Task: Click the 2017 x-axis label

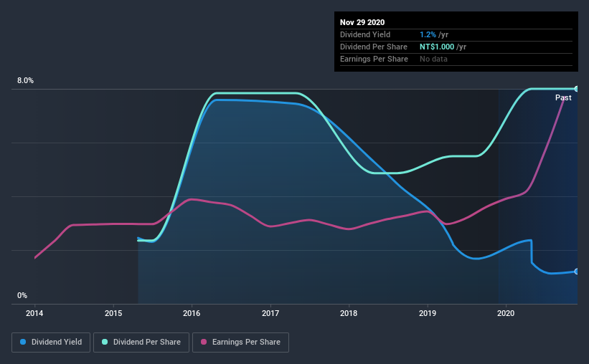Action: pos(270,313)
